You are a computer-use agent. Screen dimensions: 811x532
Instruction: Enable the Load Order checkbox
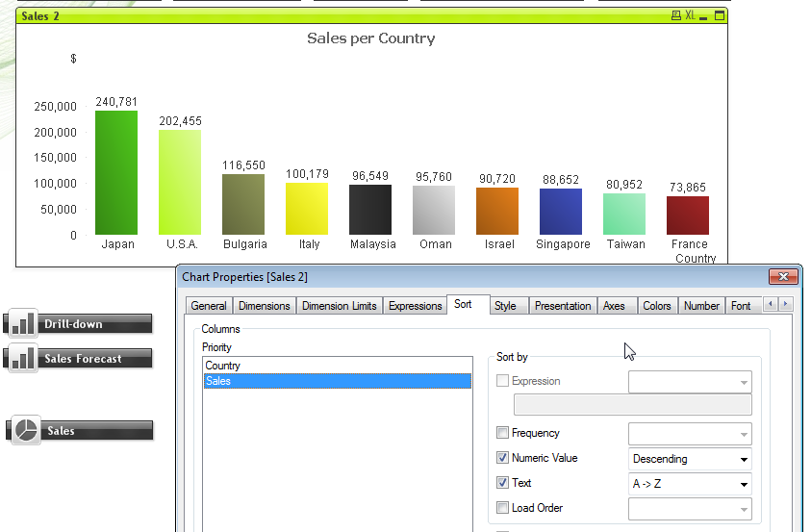coord(502,508)
